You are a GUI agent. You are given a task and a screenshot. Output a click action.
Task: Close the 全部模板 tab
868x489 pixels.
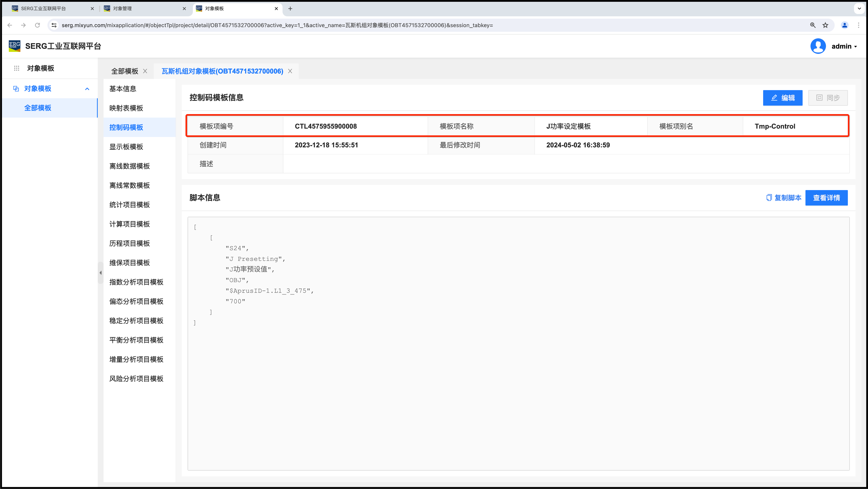coord(145,71)
